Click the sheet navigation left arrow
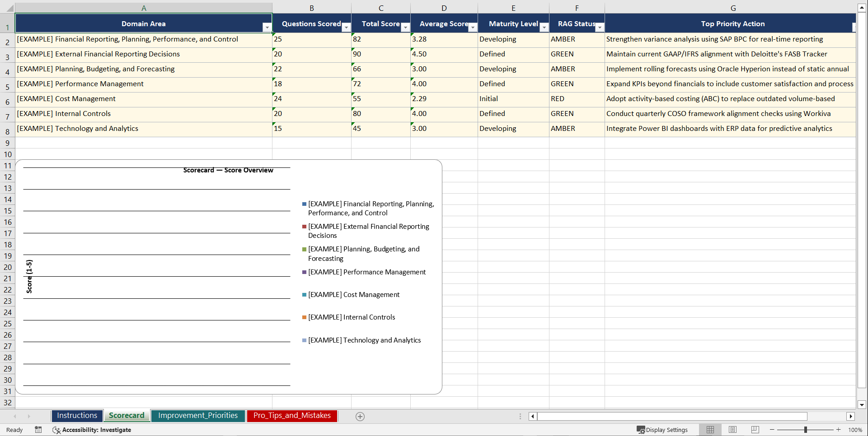 point(15,416)
